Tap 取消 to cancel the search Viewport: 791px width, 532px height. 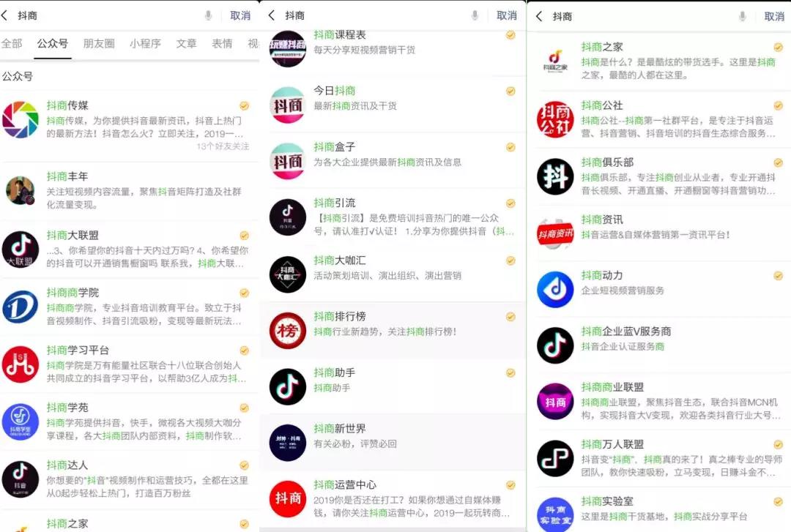[240, 15]
